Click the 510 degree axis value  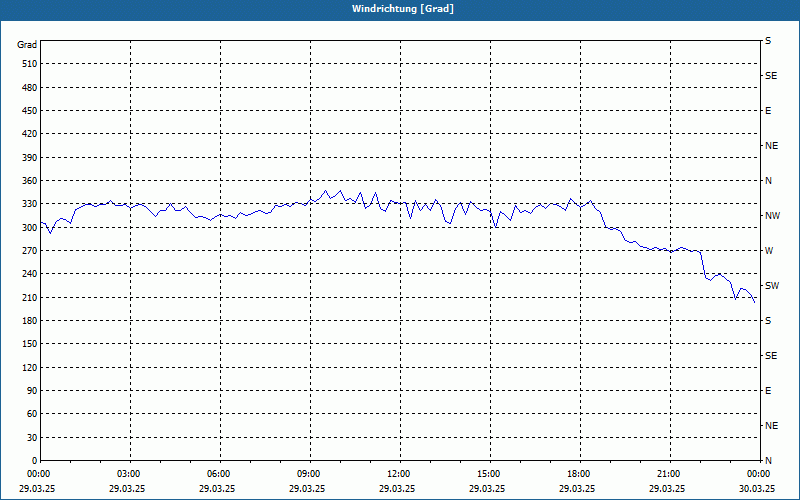coord(30,64)
